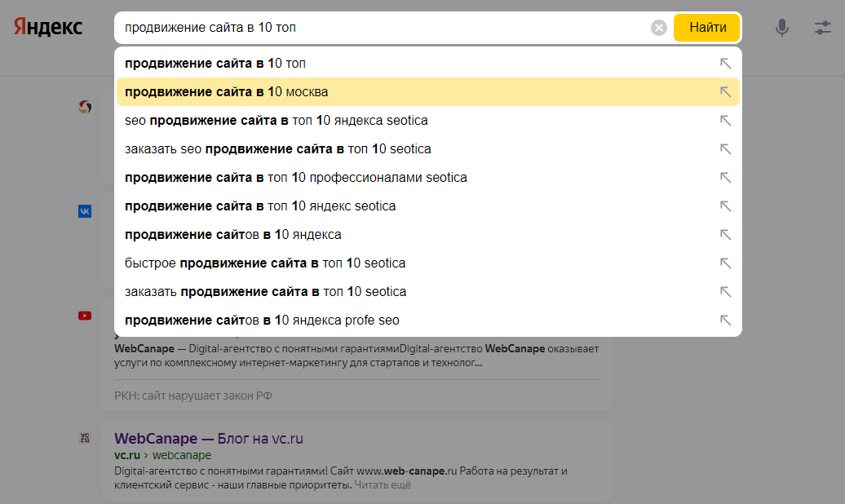Click fill arrow for "профессионалами seotica" suggestion
This screenshot has width=845, height=504.
725,178
